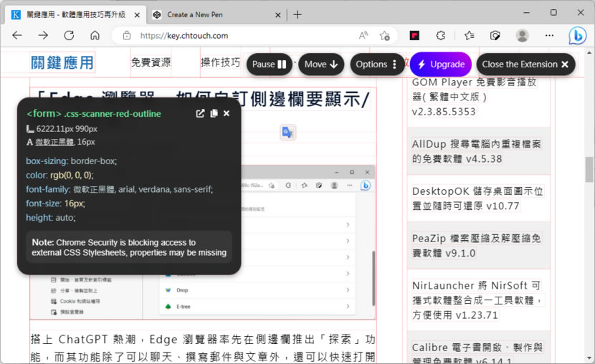This screenshot has width=595, height=364.
Task: Open Calibre 電子書開啟 sidebar link
Action: [477, 353]
